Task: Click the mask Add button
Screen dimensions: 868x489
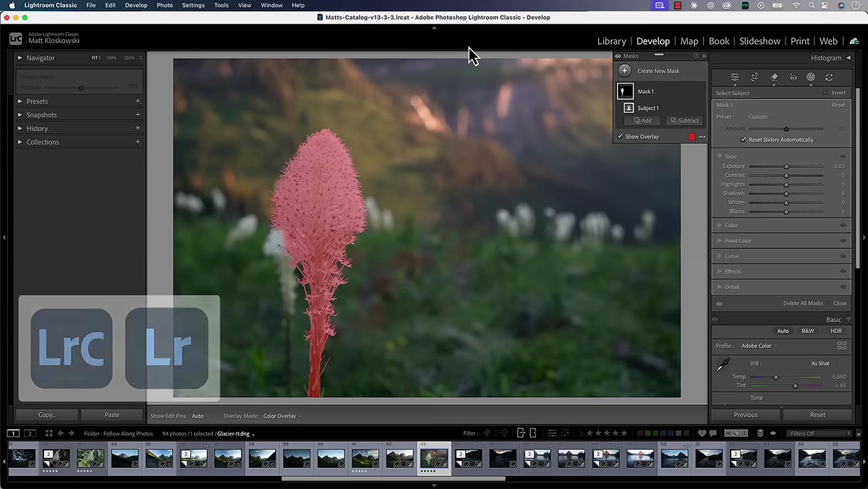Action: (642, 121)
